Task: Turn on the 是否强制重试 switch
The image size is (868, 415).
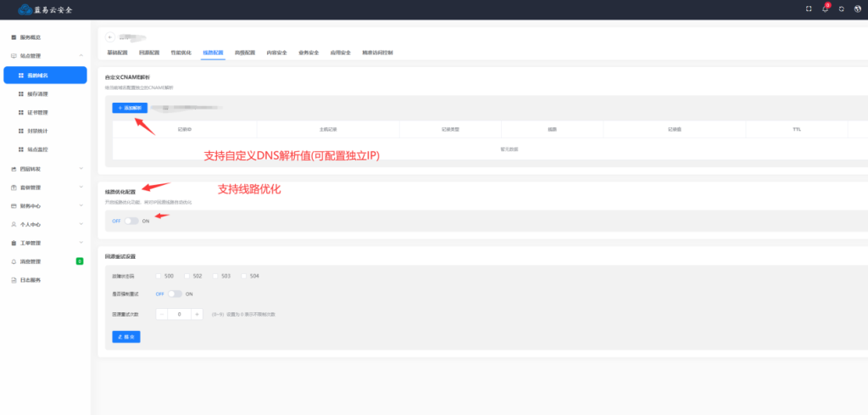Action: pos(175,294)
